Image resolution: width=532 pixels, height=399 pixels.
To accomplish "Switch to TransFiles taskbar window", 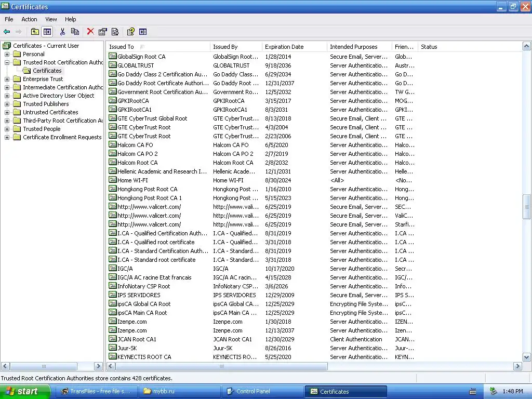I will click(x=96, y=391).
